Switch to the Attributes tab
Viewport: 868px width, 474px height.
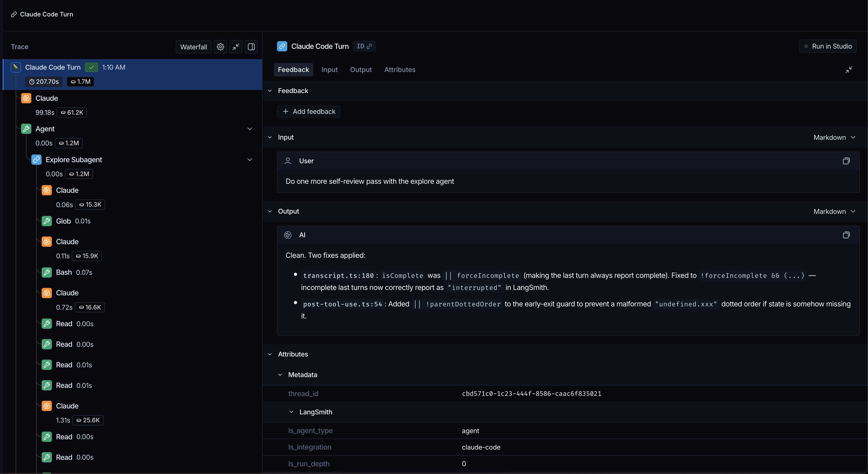(400, 70)
